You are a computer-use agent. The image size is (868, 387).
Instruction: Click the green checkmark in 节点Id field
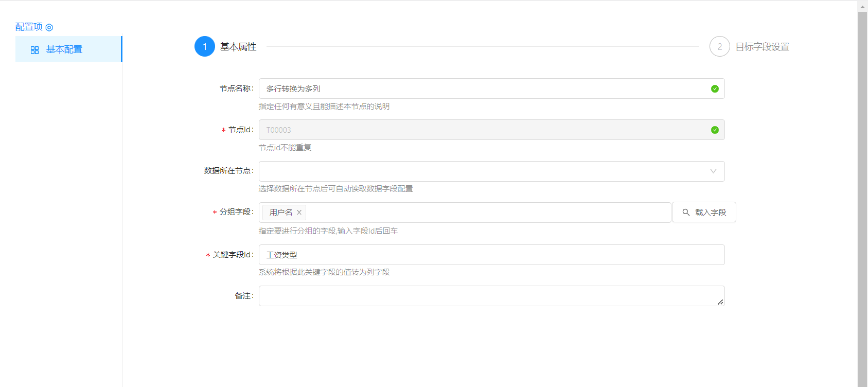point(714,130)
